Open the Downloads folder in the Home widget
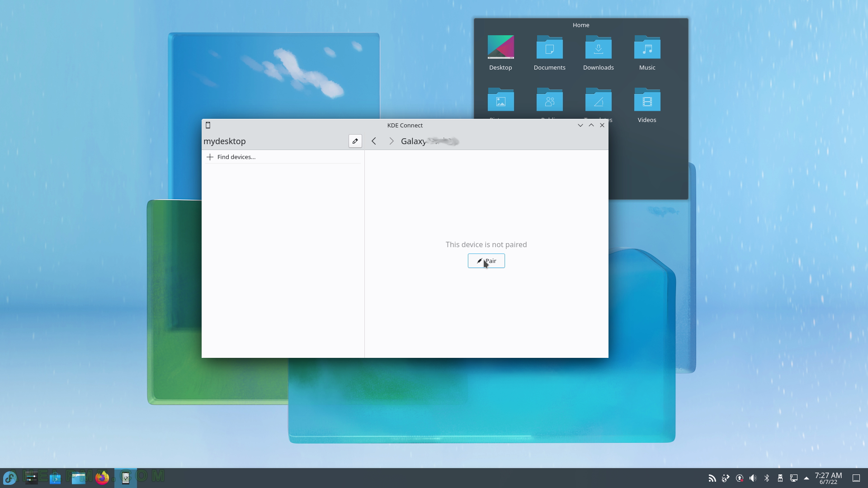Viewport: 868px width, 488px height. pos(598,53)
